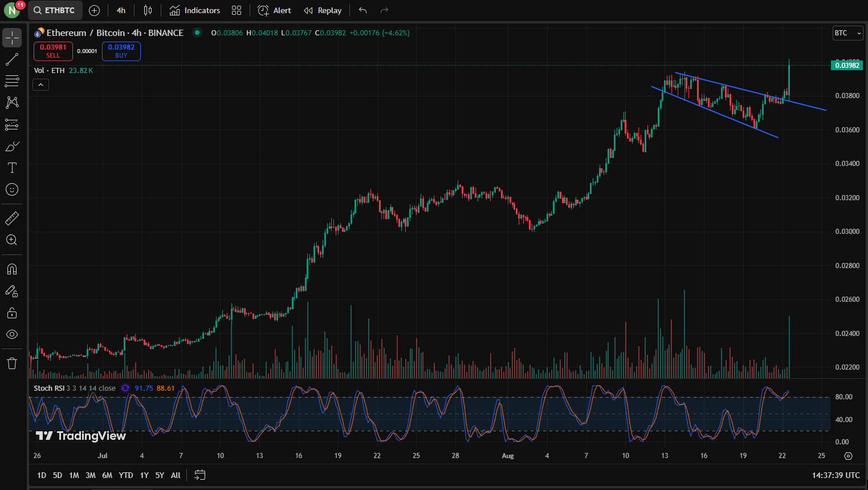Hide all drawings with eye icon
Viewport: 868px width, 490px height.
12,335
